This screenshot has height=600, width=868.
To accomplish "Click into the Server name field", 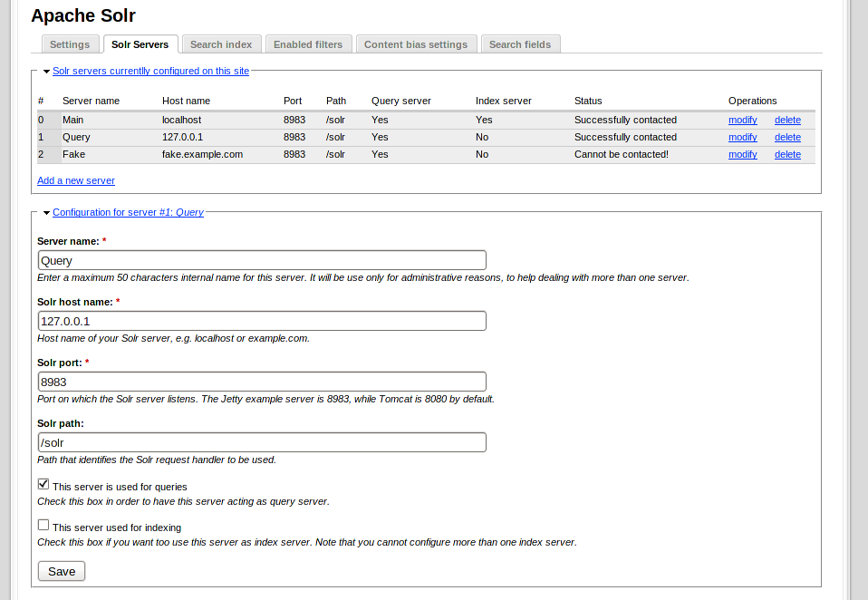I will (x=262, y=260).
